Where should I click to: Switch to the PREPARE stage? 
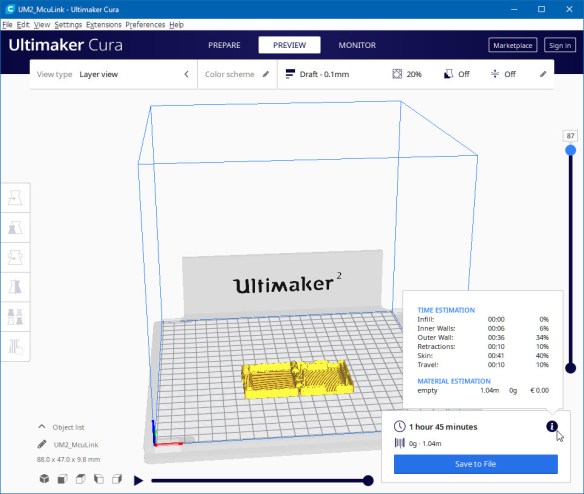224,45
